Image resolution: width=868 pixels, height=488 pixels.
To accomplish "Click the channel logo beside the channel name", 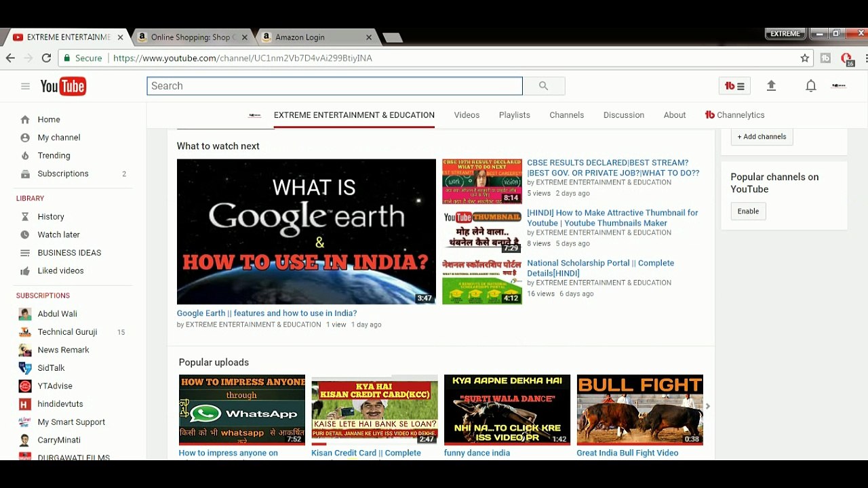I will [x=255, y=115].
